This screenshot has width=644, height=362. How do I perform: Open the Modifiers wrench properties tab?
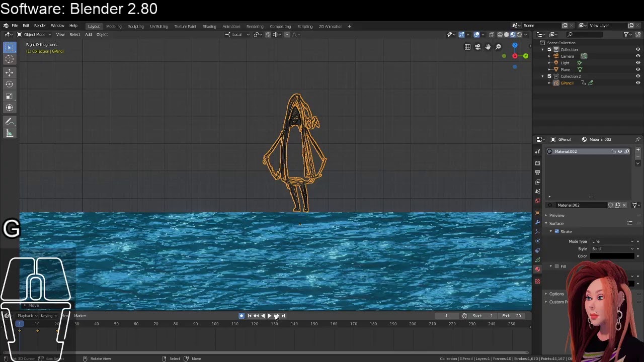537,222
